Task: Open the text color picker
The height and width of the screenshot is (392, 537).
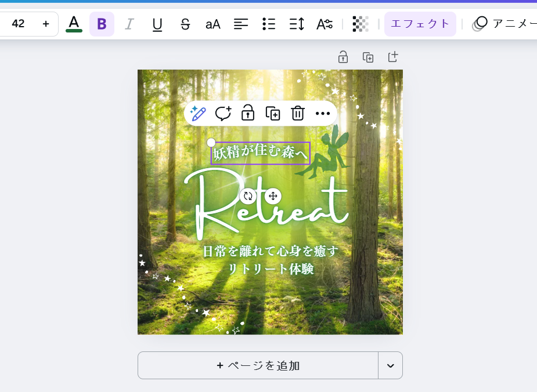Action: point(74,24)
